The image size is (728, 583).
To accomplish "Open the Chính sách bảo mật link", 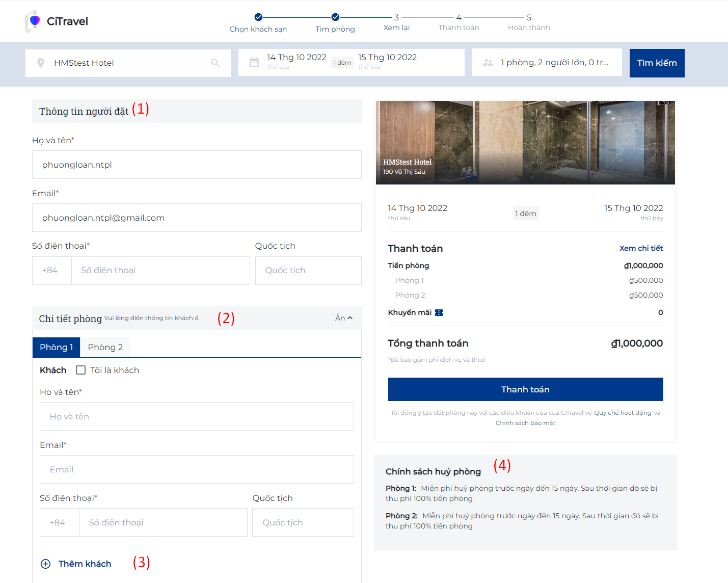I will point(525,423).
